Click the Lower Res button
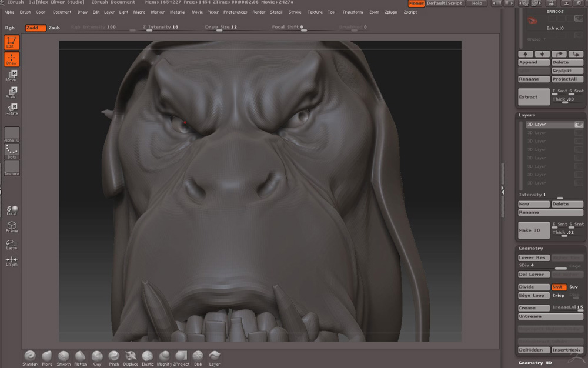 (534, 258)
